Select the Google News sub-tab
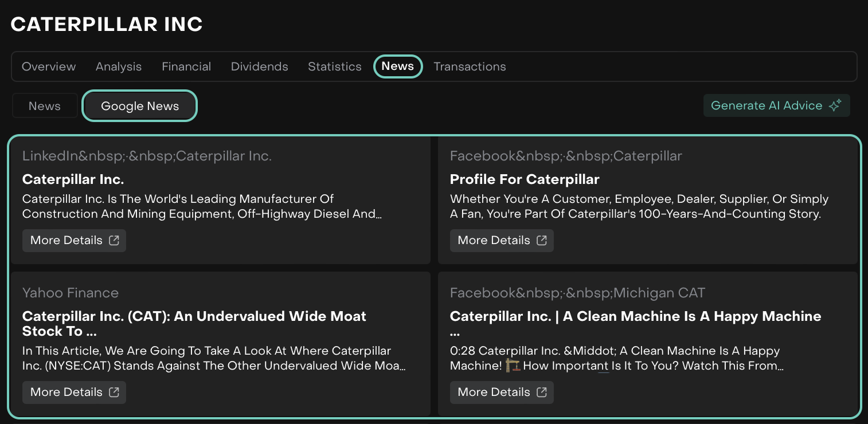This screenshot has height=424, width=868. [140, 106]
